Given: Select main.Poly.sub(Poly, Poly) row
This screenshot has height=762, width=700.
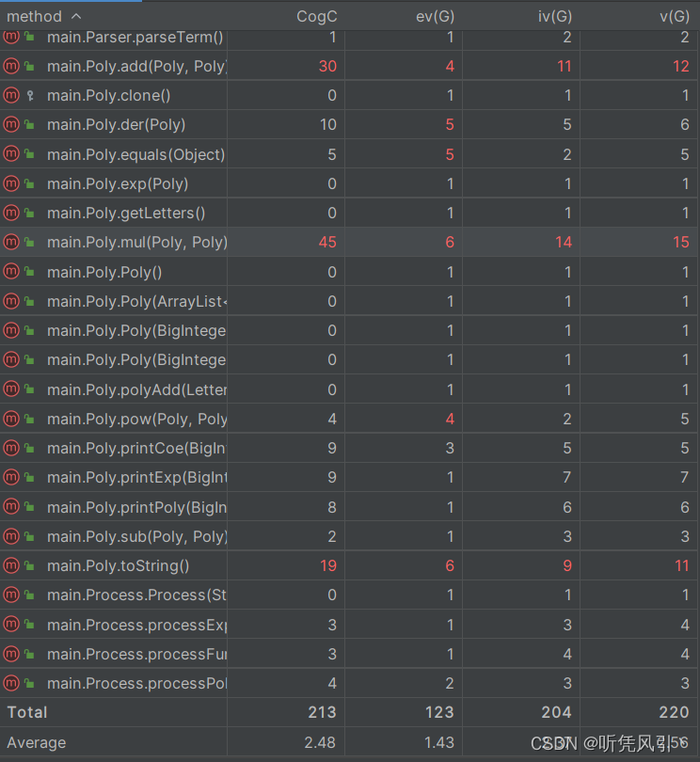Looking at the screenshot, I should pyautogui.click(x=349, y=536).
